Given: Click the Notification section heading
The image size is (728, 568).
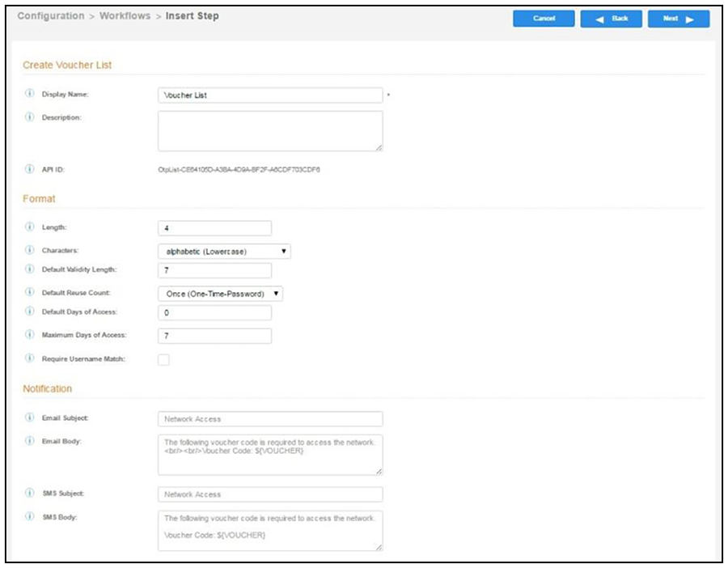Looking at the screenshot, I should [48, 388].
